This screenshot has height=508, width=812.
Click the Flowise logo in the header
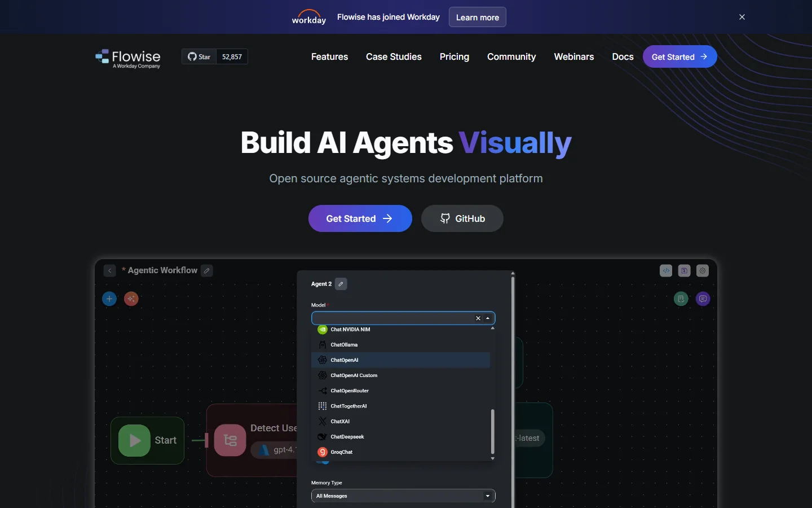tap(127, 58)
